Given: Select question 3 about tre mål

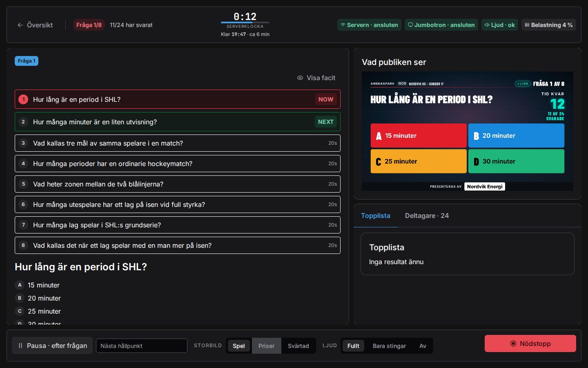Looking at the screenshot, I should [178, 143].
